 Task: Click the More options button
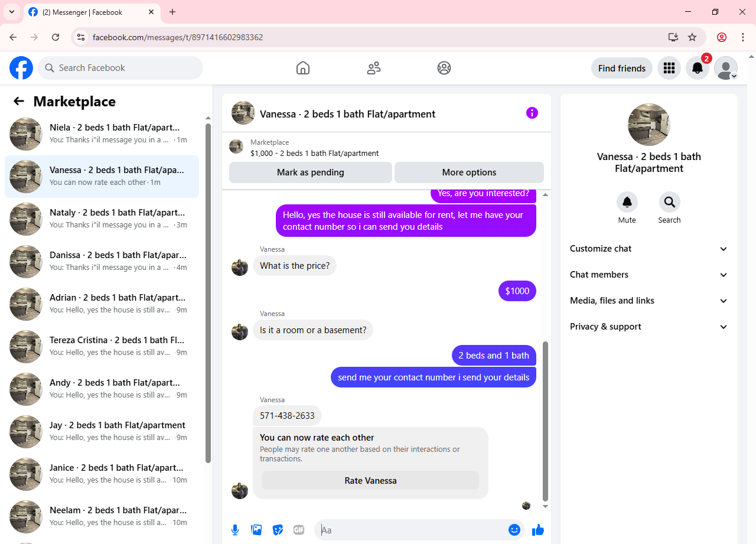pos(469,172)
